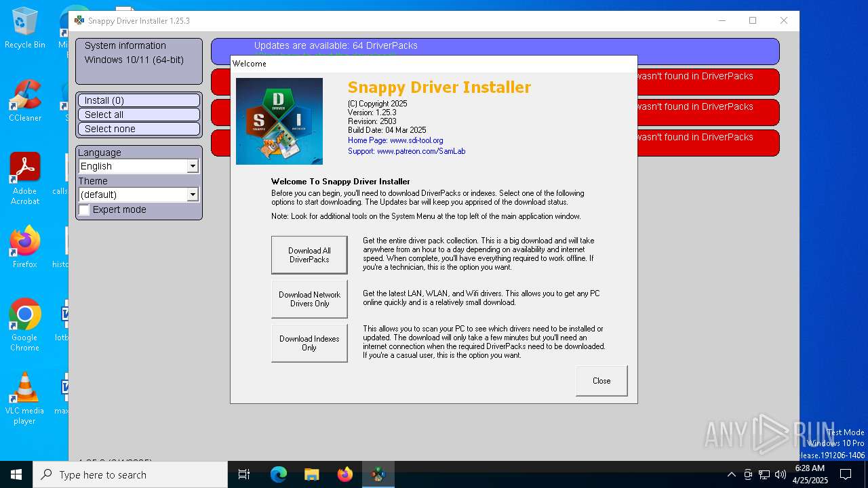Viewport: 868px width, 488px height.
Task: Open Adobe Acrobat desktop shortcut
Action: click(x=25, y=179)
